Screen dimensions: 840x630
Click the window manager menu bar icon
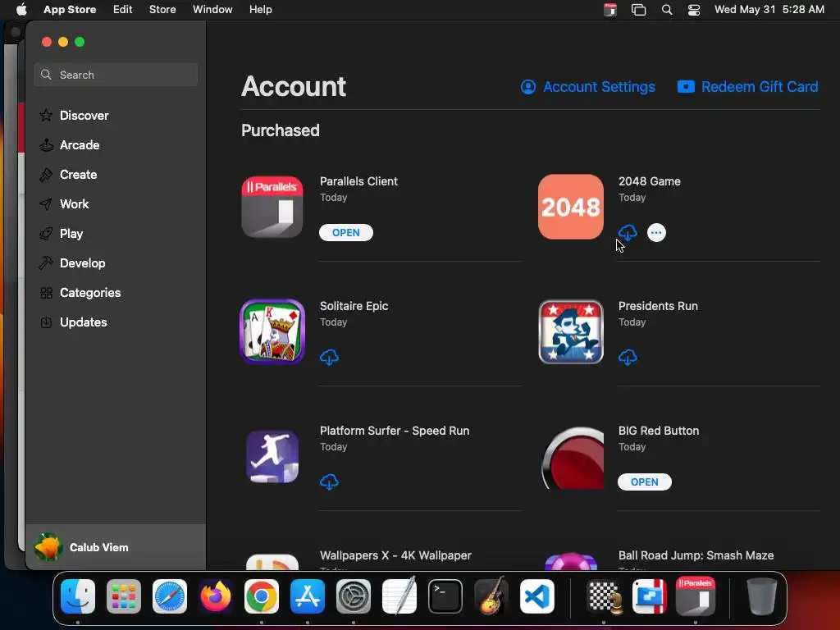pyautogui.click(x=638, y=10)
